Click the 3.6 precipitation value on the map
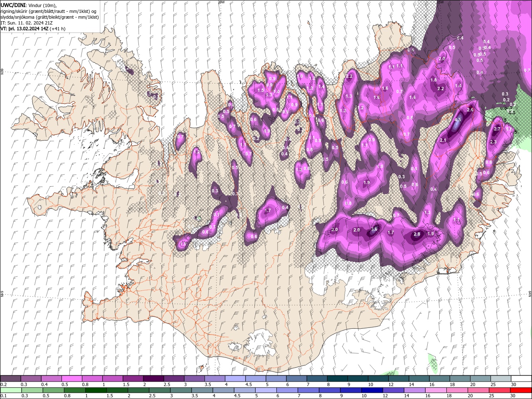Image resolution: width=532 pixels, height=399 pixels. (x=374, y=229)
